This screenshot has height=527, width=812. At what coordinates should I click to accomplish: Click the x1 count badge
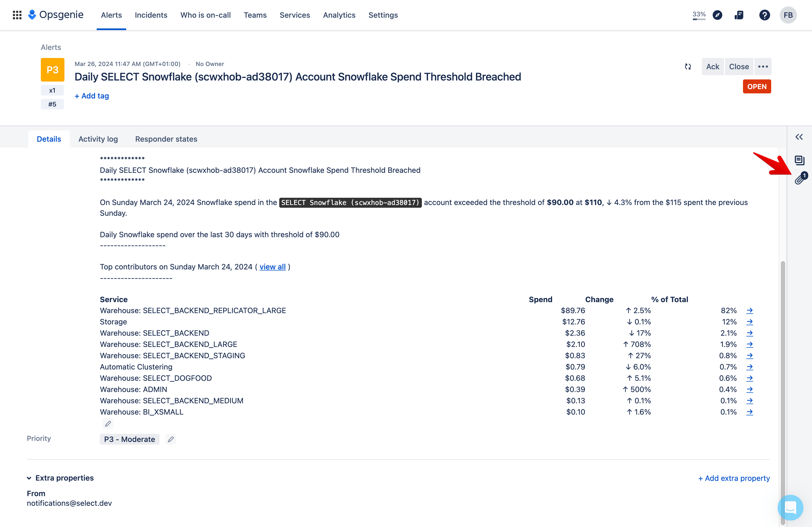(52, 90)
